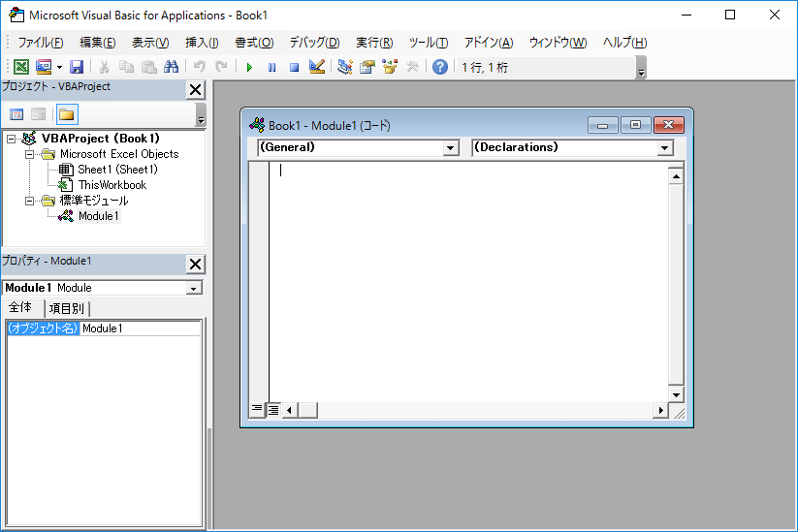Switch to the 項目別 properties tab
Viewport: 798px width, 532px height.
point(67,309)
